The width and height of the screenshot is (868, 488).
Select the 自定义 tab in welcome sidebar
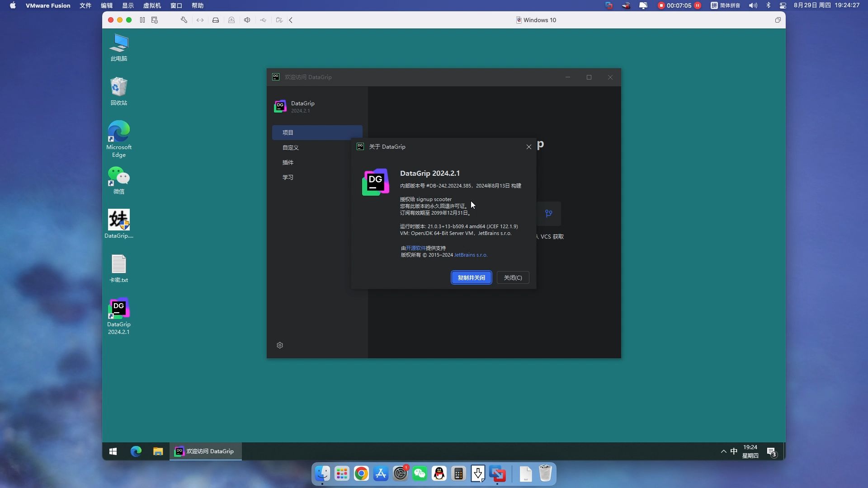[x=317, y=147]
